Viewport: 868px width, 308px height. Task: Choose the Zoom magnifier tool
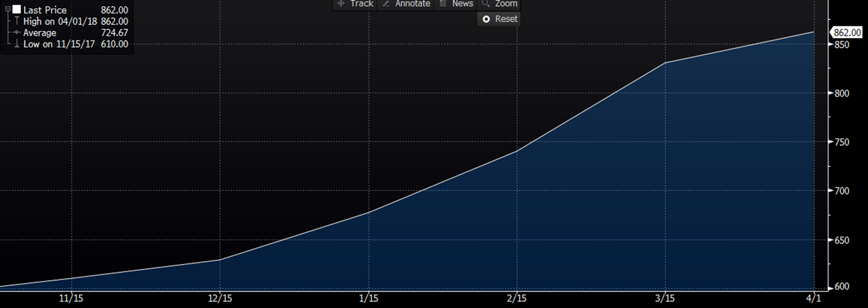[x=499, y=4]
